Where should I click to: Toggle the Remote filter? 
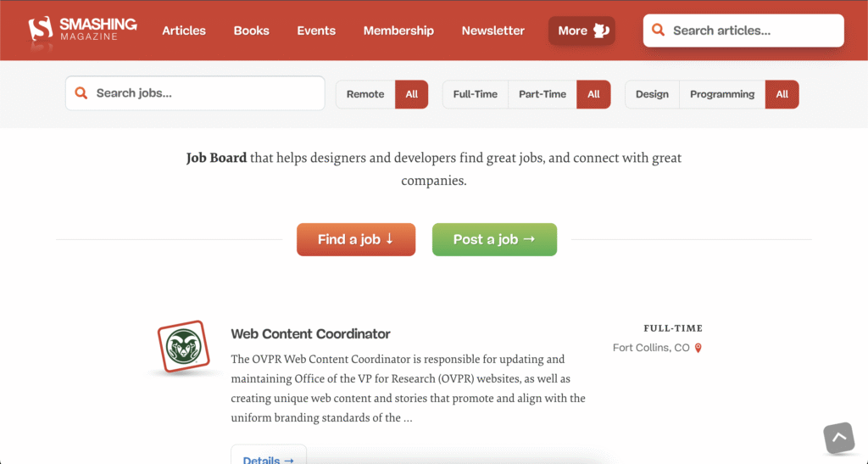(x=365, y=94)
